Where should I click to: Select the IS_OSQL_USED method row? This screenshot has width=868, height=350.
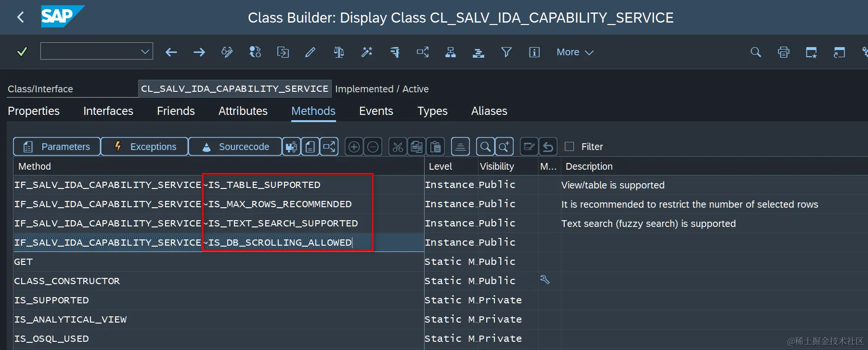click(x=219, y=339)
